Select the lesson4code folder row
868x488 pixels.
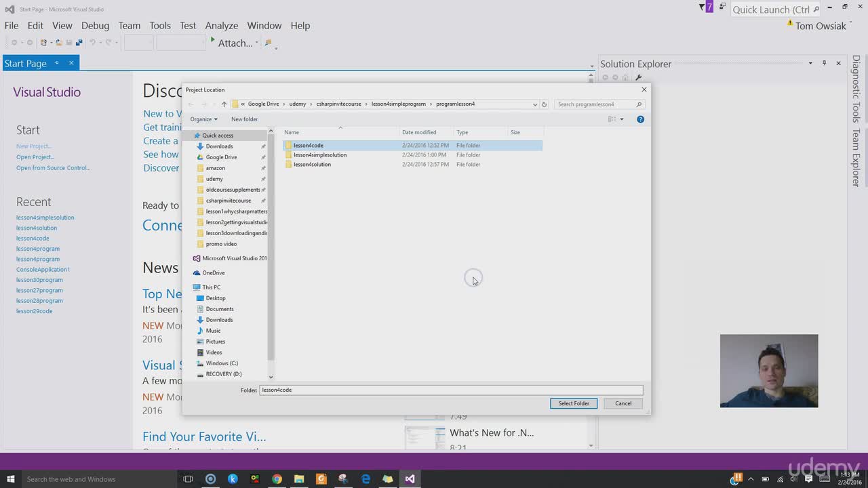pyautogui.click(x=412, y=145)
